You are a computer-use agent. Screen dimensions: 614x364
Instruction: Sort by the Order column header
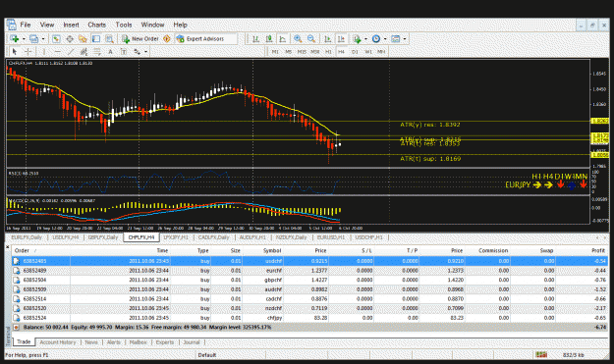pyautogui.click(x=22, y=250)
